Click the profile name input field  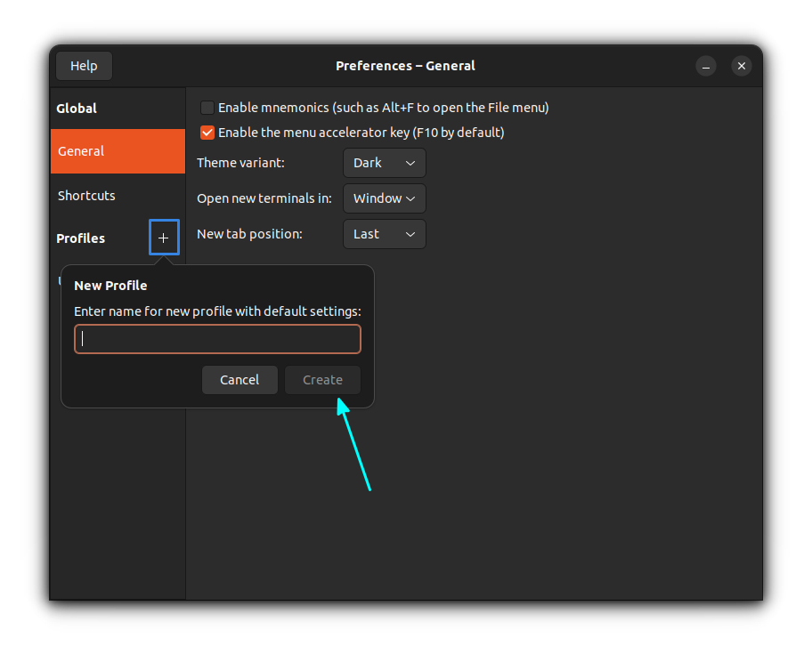click(217, 338)
